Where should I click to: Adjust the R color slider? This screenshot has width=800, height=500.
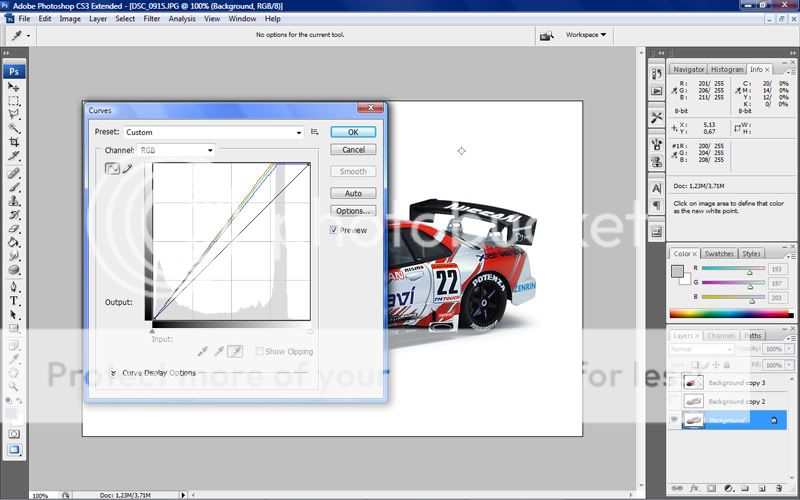point(750,272)
